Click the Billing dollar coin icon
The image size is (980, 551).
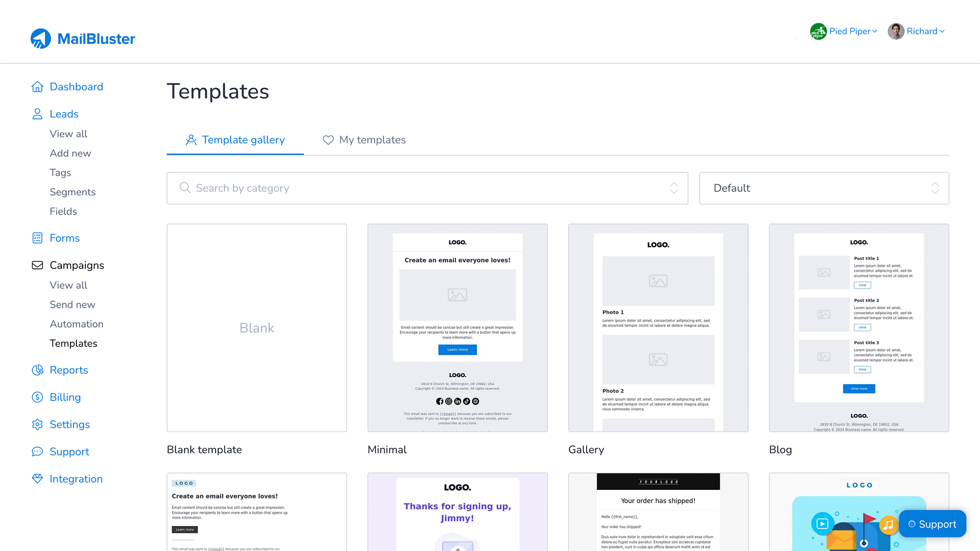pyautogui.click(x=37, y=397)
